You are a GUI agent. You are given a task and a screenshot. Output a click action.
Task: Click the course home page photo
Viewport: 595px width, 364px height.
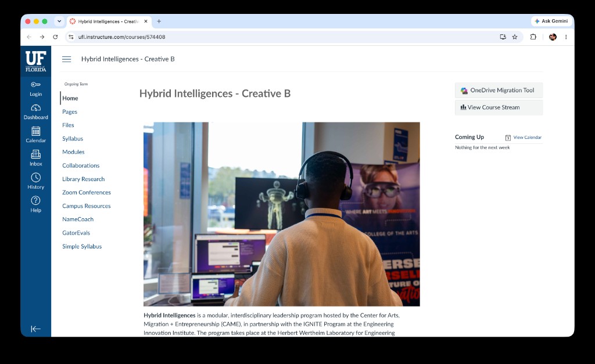282,214
